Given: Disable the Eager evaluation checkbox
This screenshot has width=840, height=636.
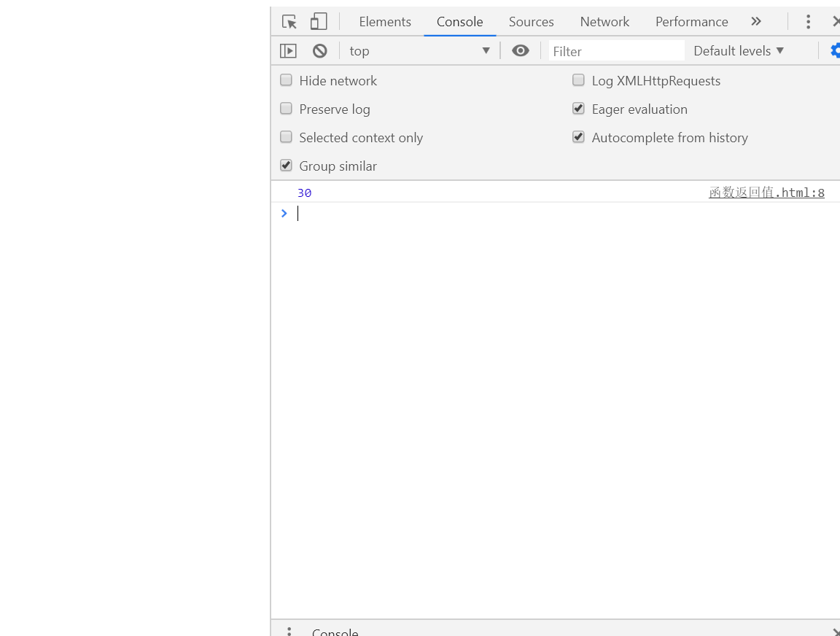Looking at the screenshot, I should (x=578, y=109).
